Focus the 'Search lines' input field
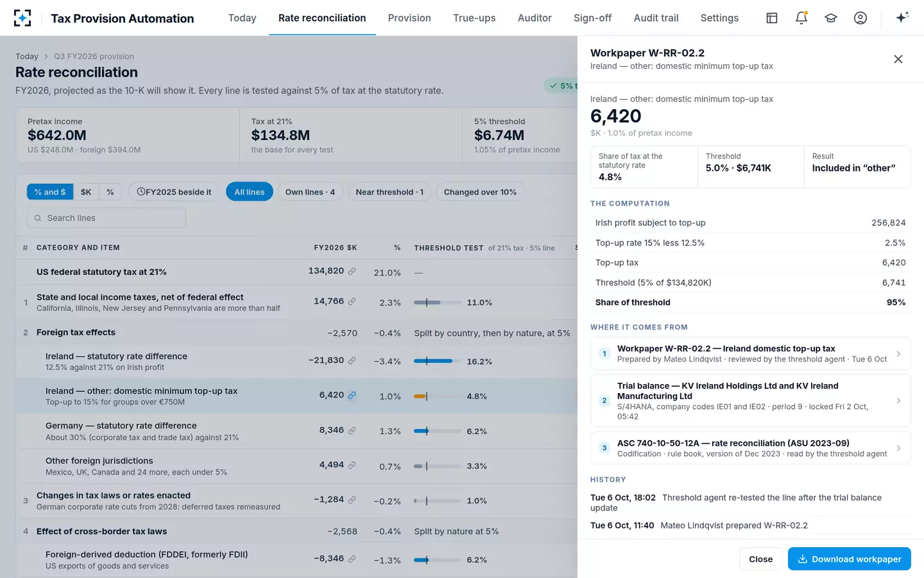The width and height of the screenshot is (924, 578). point(106,218)
